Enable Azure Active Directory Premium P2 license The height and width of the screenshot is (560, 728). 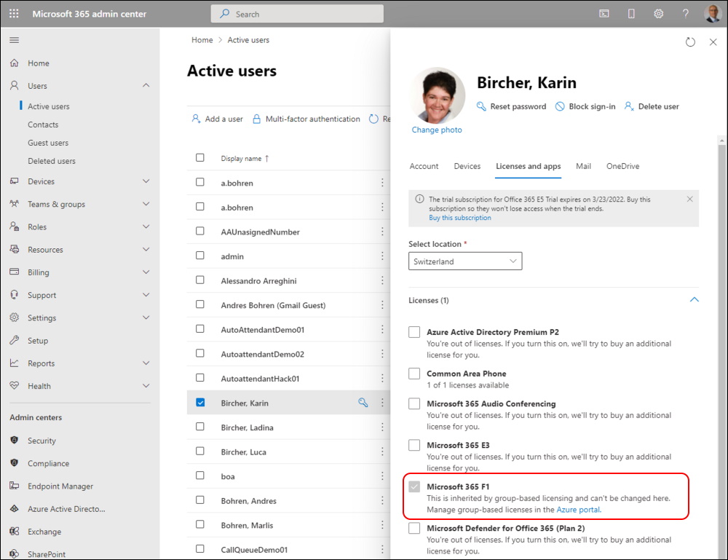tap(414, 332)
